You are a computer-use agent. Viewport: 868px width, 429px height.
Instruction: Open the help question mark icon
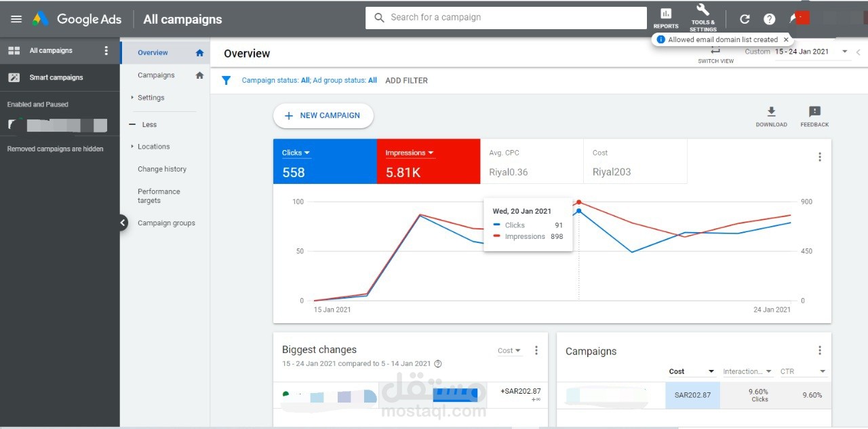pyautogui.click(x=769, y=19)
